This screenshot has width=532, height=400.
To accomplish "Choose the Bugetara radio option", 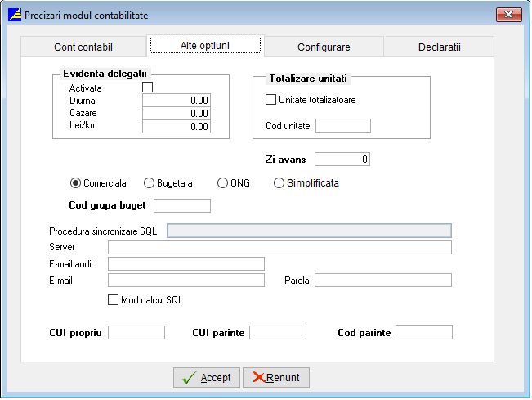I will [149, 183].
